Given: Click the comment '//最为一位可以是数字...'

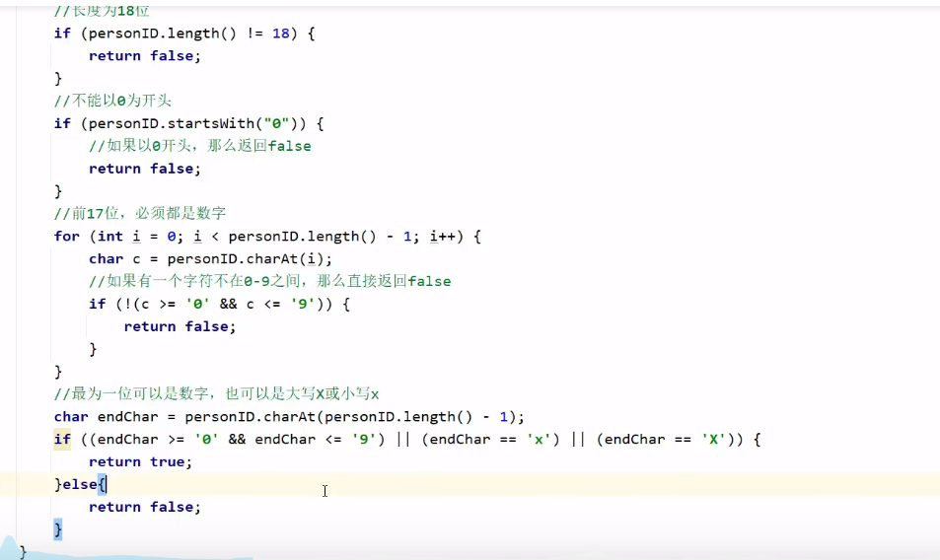Looking at the screenshot, I should click(x=216, y=393).
